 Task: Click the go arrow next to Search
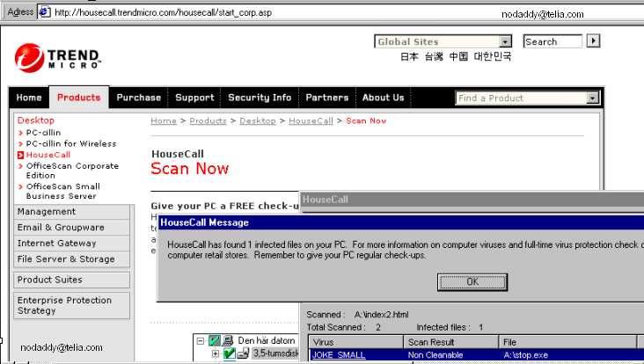point(593,41)
